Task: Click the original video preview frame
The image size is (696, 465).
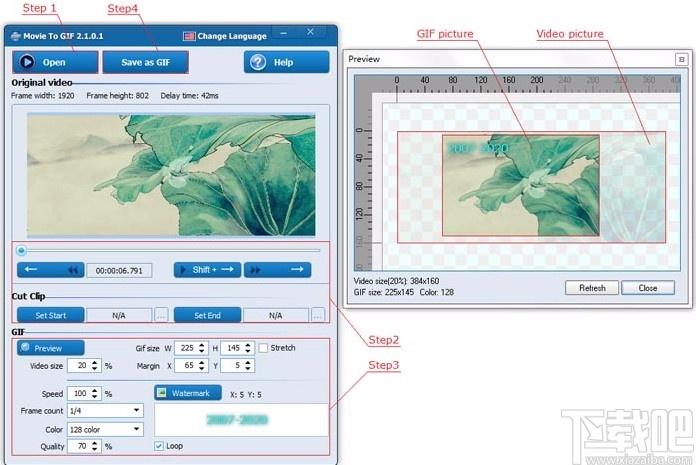Action: coord(171,174)
